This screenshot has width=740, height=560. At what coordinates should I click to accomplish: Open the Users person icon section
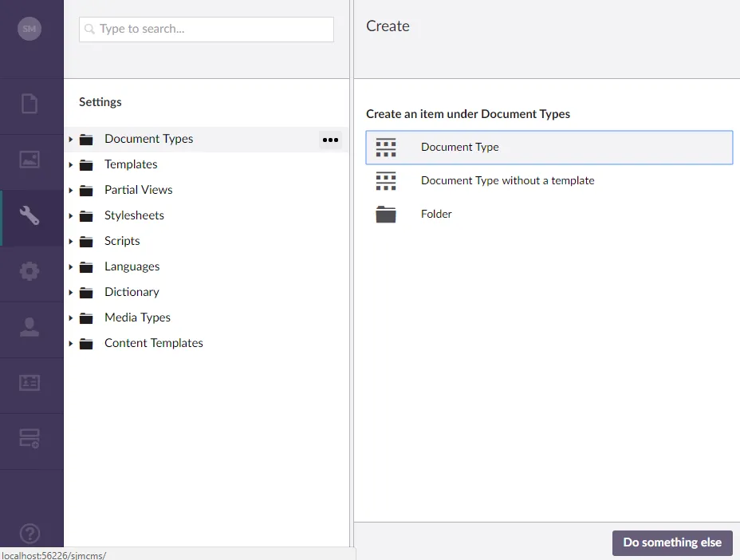[30, 327]
